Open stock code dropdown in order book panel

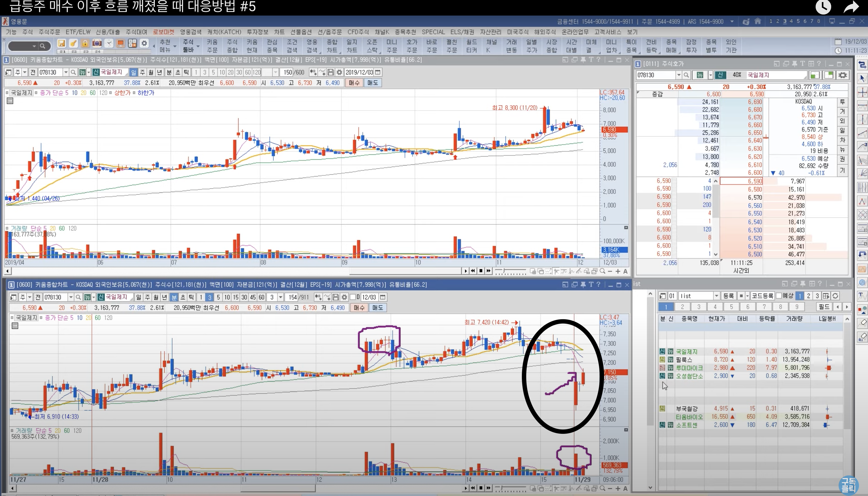[x=678, y=75]
